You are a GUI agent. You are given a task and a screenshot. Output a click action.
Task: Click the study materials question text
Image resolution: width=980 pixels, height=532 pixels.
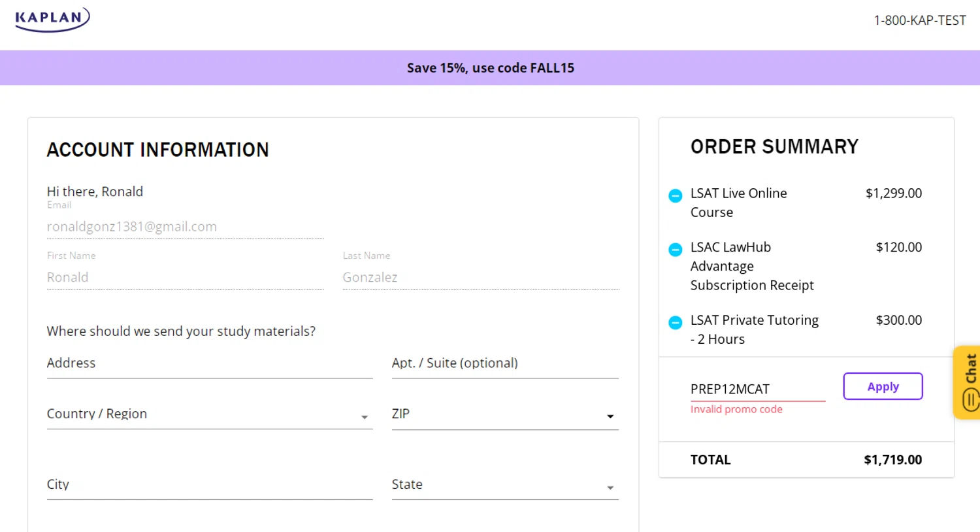click(x=181, y=331)
